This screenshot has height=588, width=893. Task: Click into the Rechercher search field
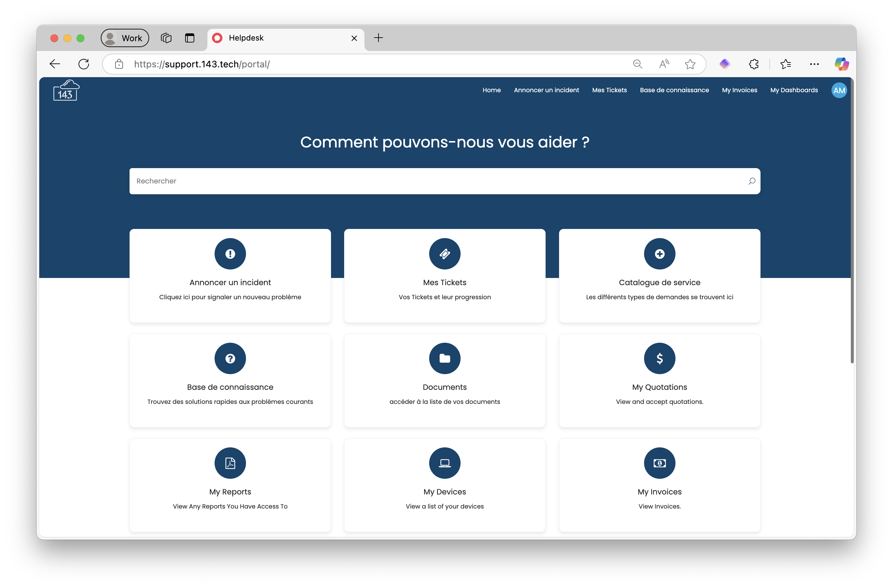(431, 181)
